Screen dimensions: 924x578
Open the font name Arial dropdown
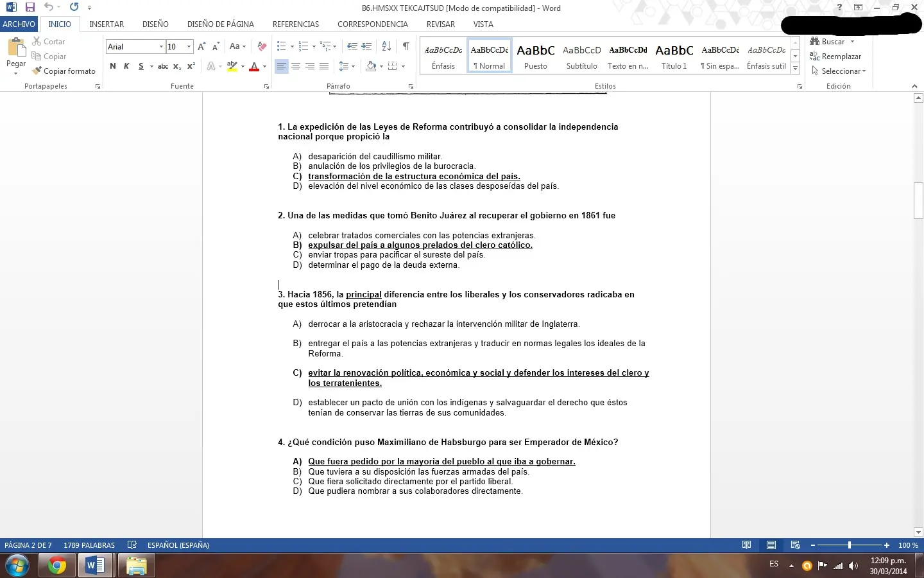(161, 47)
